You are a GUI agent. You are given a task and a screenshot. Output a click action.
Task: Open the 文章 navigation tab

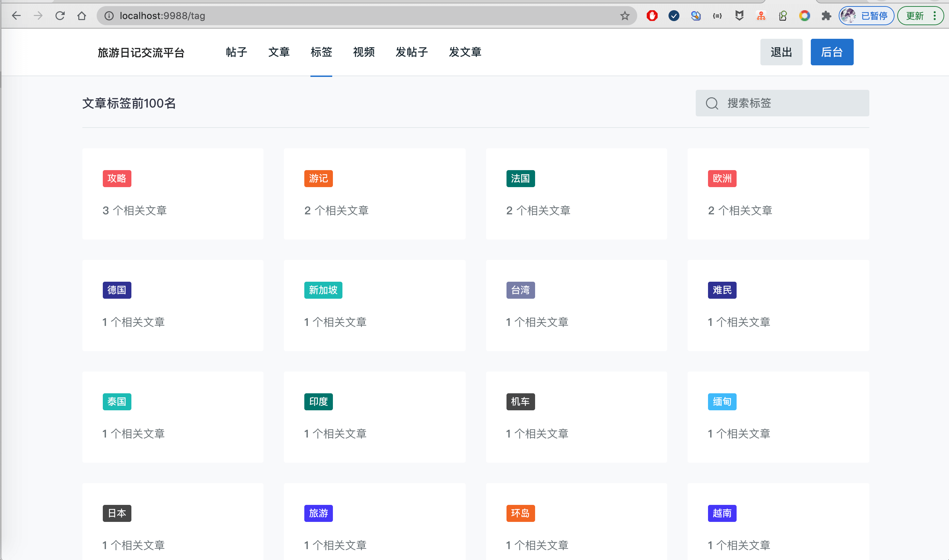[x=279, y=52]
